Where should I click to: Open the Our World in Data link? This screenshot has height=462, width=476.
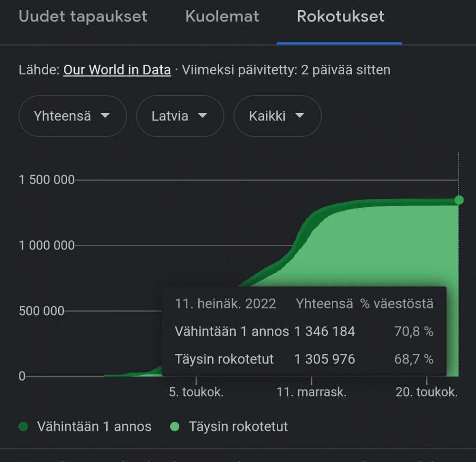pos(117,70)
